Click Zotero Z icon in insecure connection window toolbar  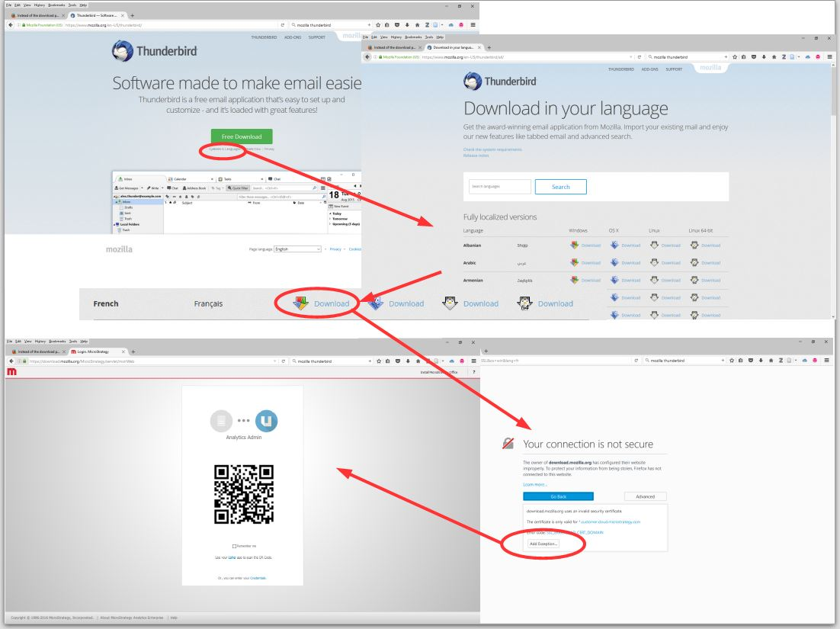tap(781, 361)
